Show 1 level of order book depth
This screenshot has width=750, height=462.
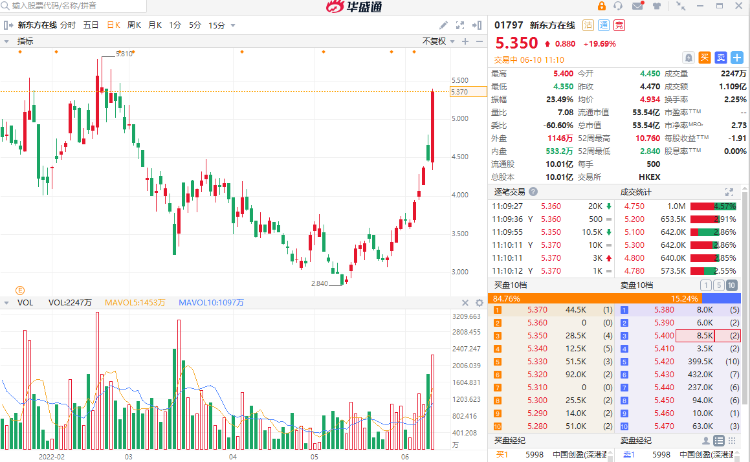point(706,286)
